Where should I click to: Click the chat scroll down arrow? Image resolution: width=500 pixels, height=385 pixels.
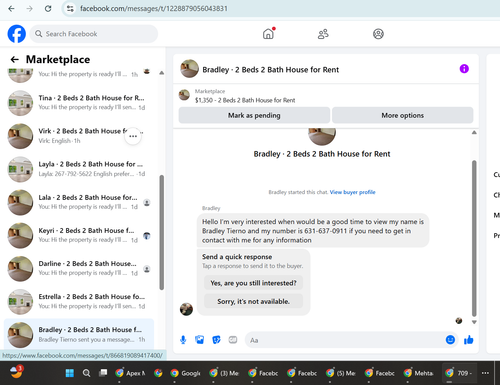pos(474,322)
